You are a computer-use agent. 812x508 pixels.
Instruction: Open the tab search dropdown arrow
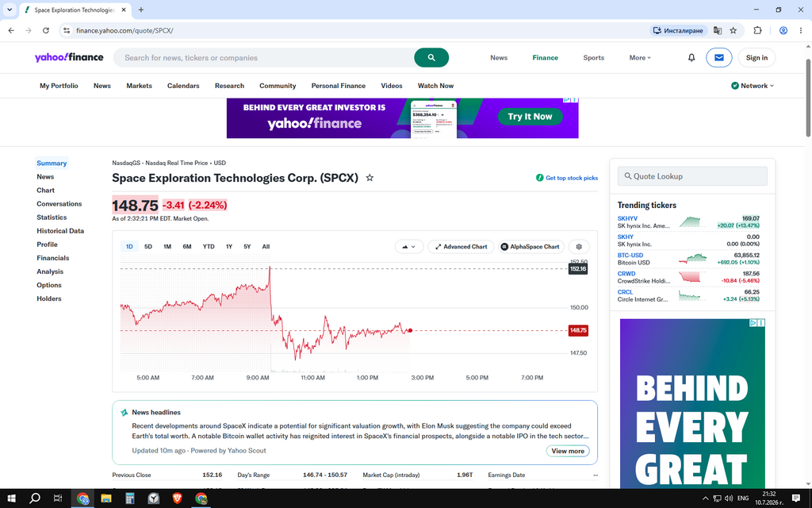pyautogui.click(x=10, y=10)
